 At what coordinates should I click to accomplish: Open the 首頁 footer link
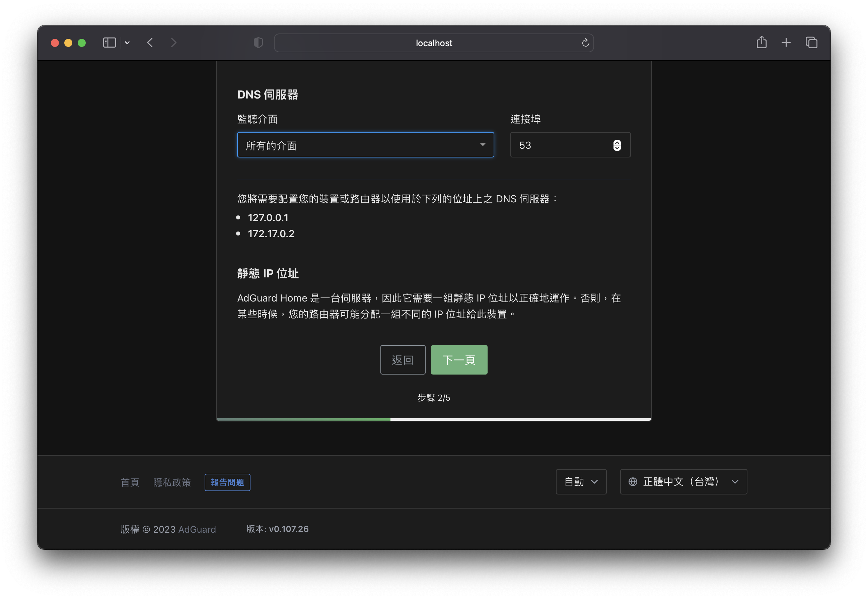130,482
